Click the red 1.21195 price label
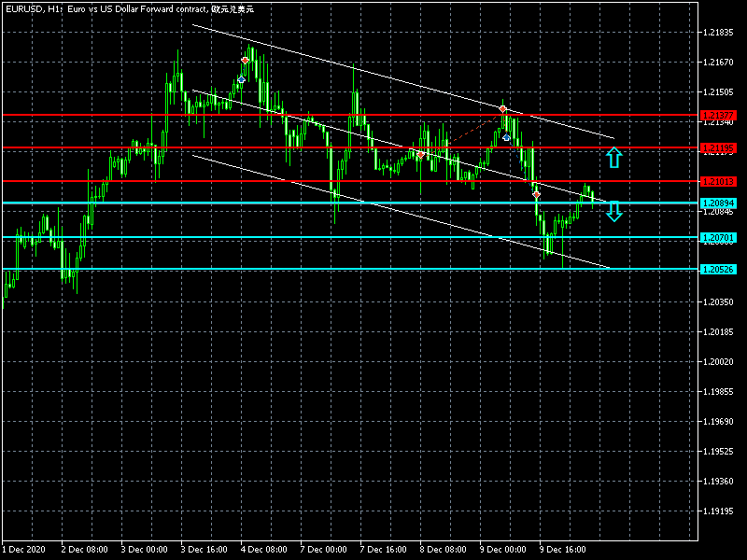 718,148
